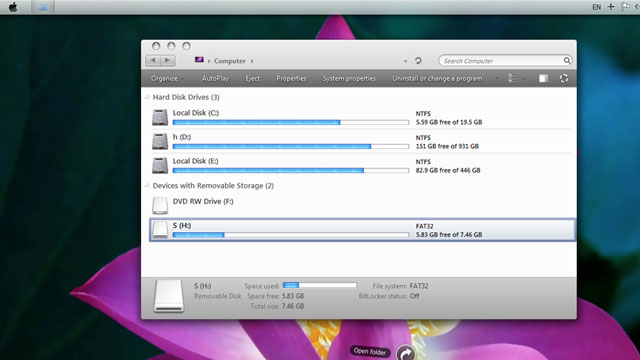Collapse Devices with Removable Storage group

pyautogui.click(x=147, y=186)
